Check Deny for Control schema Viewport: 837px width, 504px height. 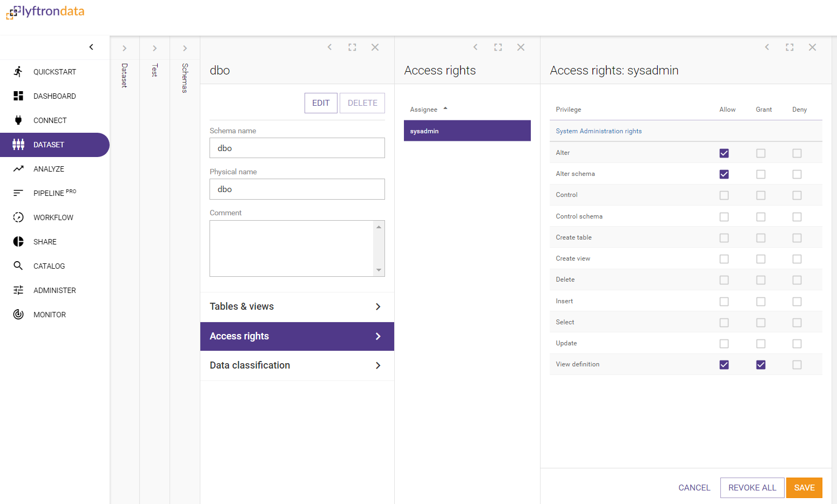(797, 217)
